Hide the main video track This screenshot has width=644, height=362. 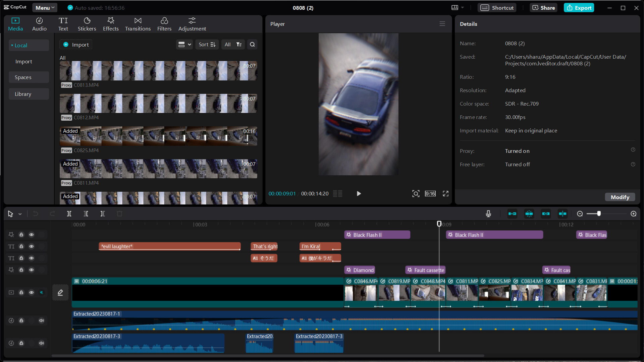[x=31, y=293]
